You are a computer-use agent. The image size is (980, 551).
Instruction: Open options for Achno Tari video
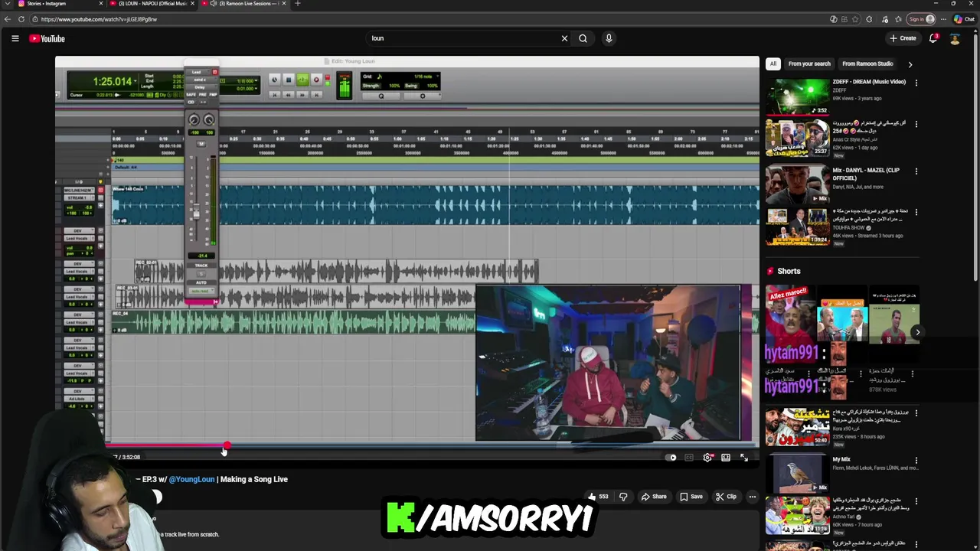point(916,503)
